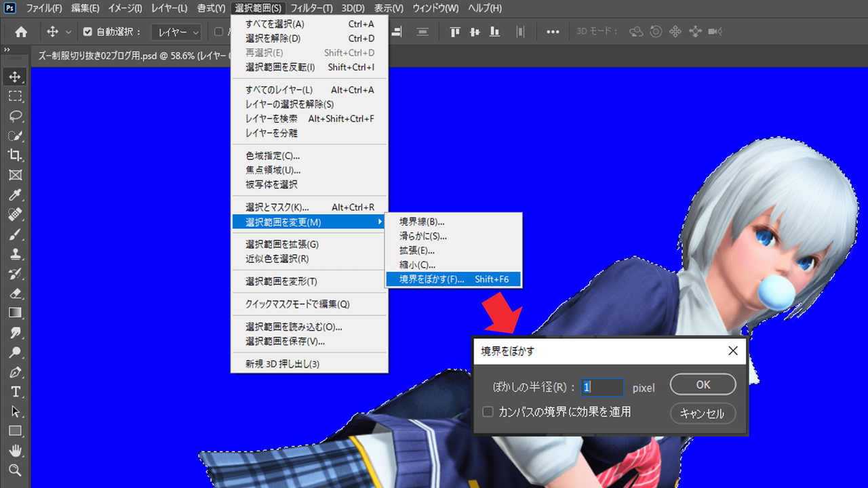Open the ファイル(F) menu
This screenshot has width=868, height=488.
tap(43, 8)
